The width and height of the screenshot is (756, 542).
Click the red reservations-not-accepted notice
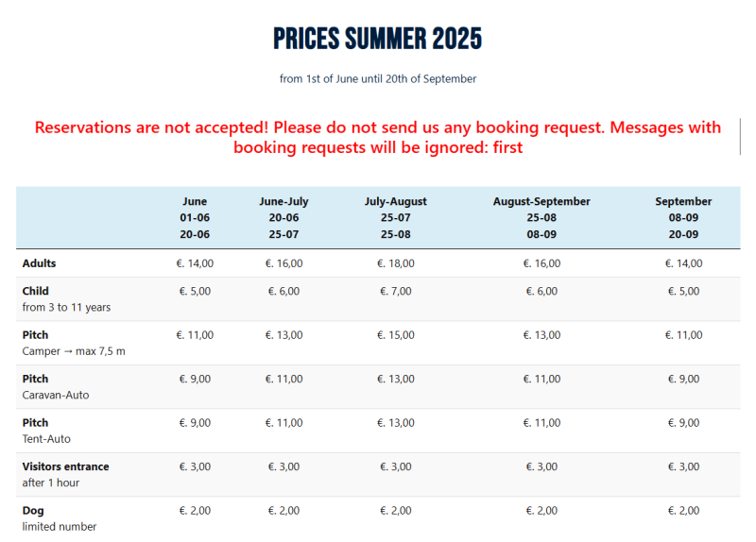(x=378, y=137)
